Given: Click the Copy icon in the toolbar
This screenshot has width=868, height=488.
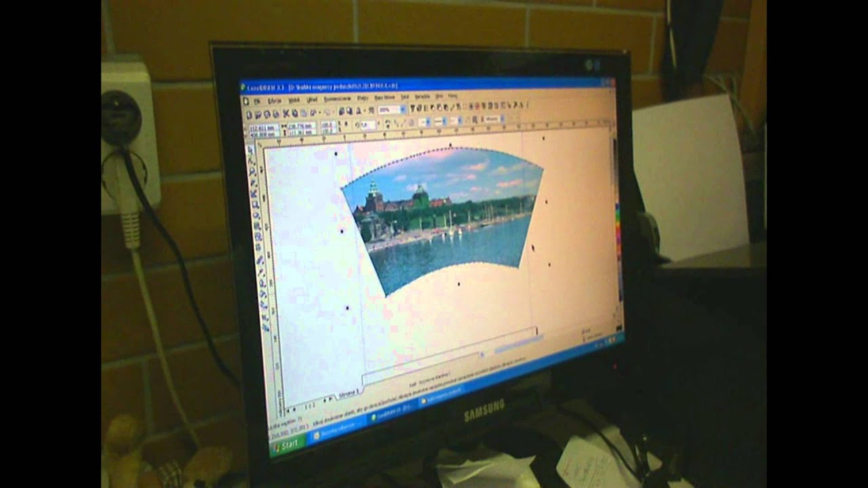Looking at the screenshot, I should 295,113.
